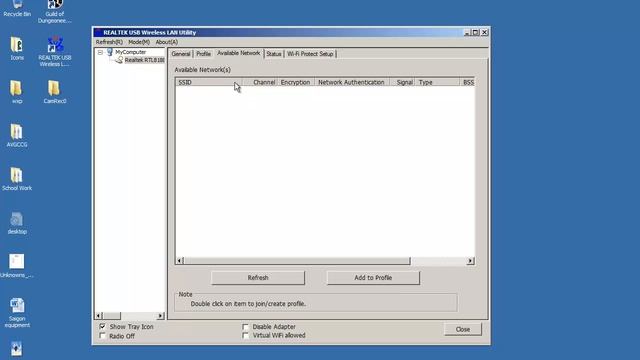
Task: Click the tree panel scrollbar thumb
Action: coord(111,316)
